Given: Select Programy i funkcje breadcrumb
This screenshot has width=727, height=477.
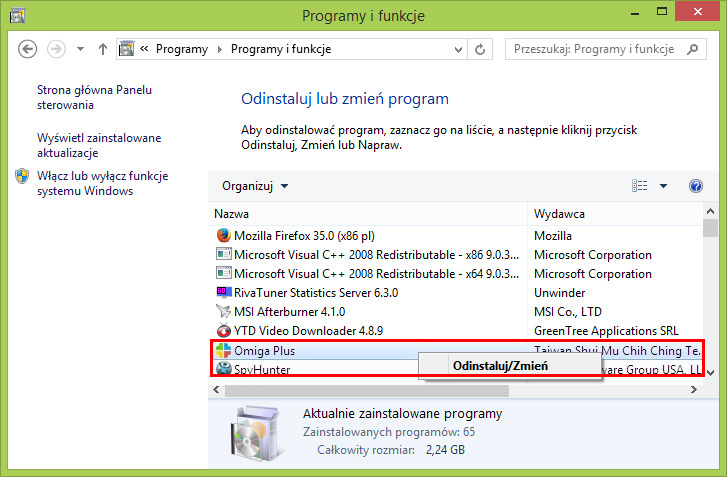Looking at the screenshot, I should (281, 49).
